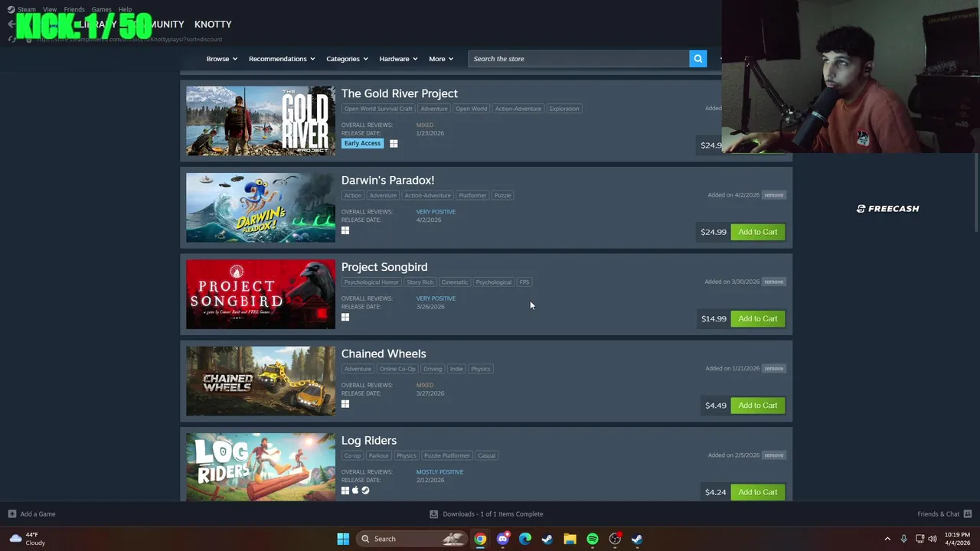Open the Windows Start menu
Image resolution: width=980 pixels, height=551 pixels.
(x=343, y=539)
